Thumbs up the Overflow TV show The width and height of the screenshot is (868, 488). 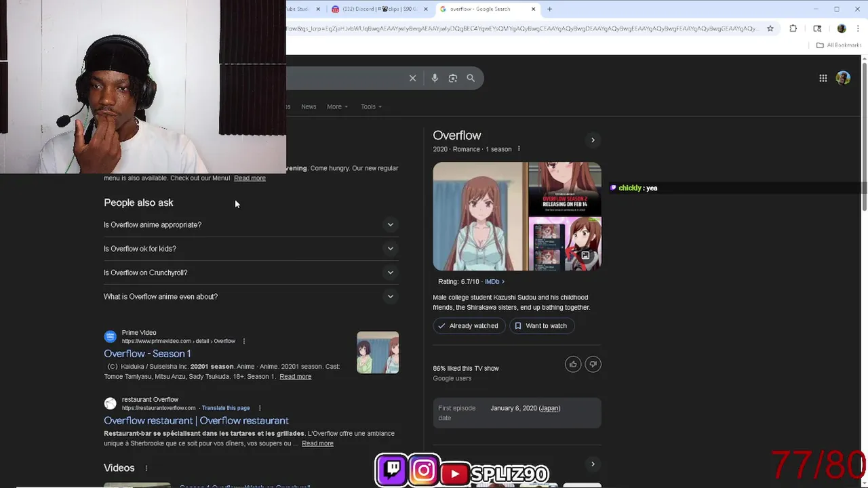(x=573, y=364)
